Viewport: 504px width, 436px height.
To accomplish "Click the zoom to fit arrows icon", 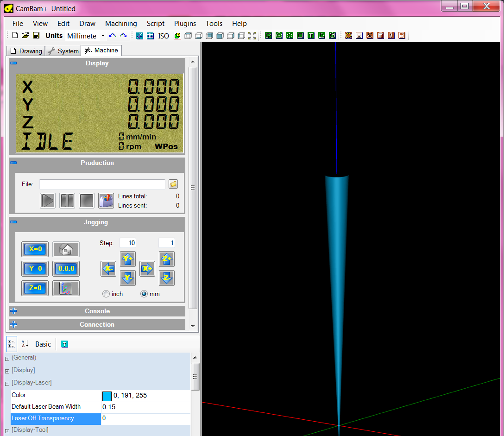I will point(252,36).
